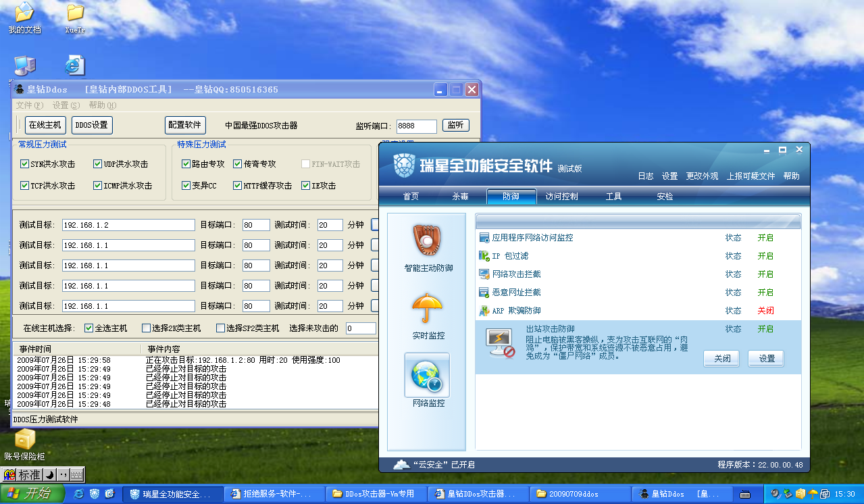Open the 设置 menu in 皇钻Ddos

[x=66, y=105]
